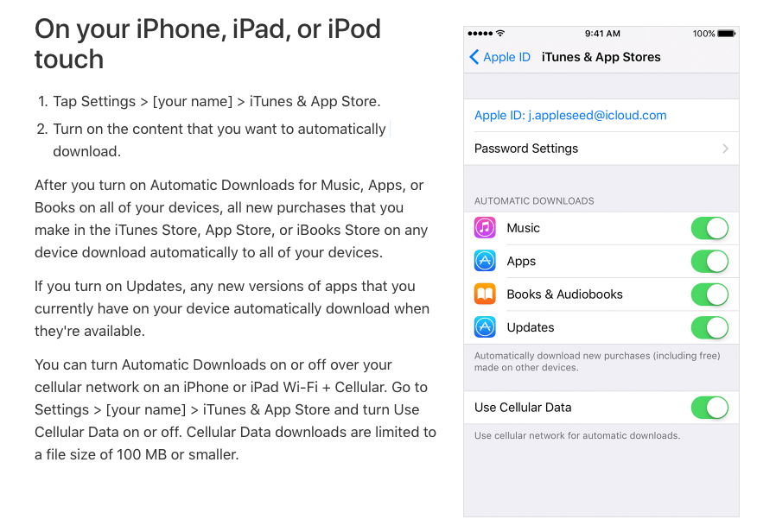Click the 9:41 AM clock
The height and width of the screenshot is (532, 776).
pyautogui.click(x=602, y=33)
